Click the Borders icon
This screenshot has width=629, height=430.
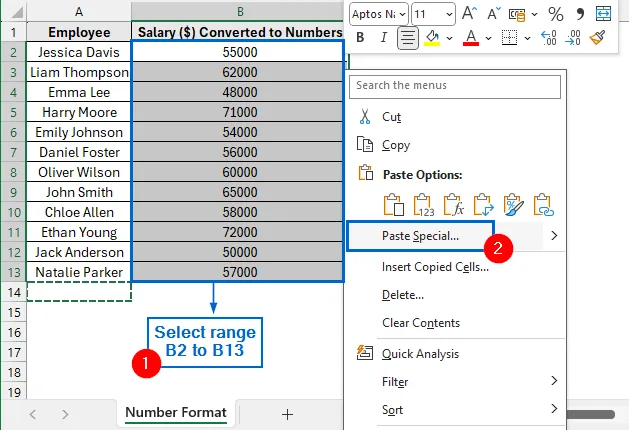click(x=509, y=38)
